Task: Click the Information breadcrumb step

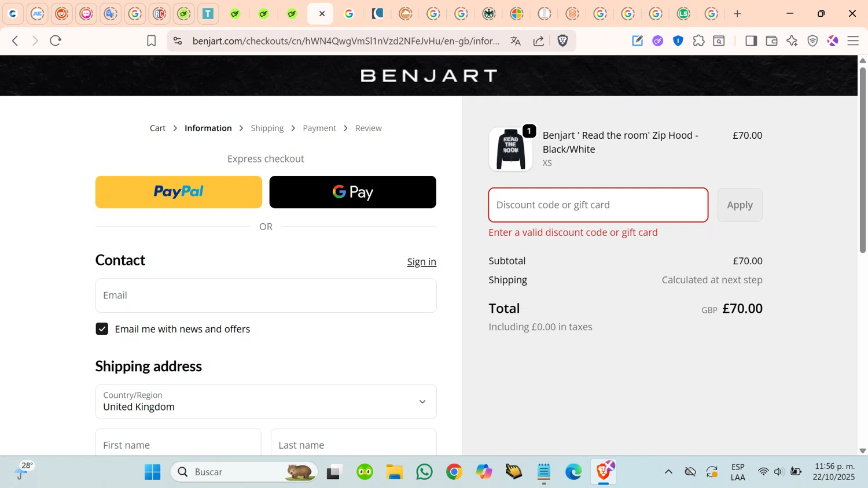Action: click(x=208, y=128)
